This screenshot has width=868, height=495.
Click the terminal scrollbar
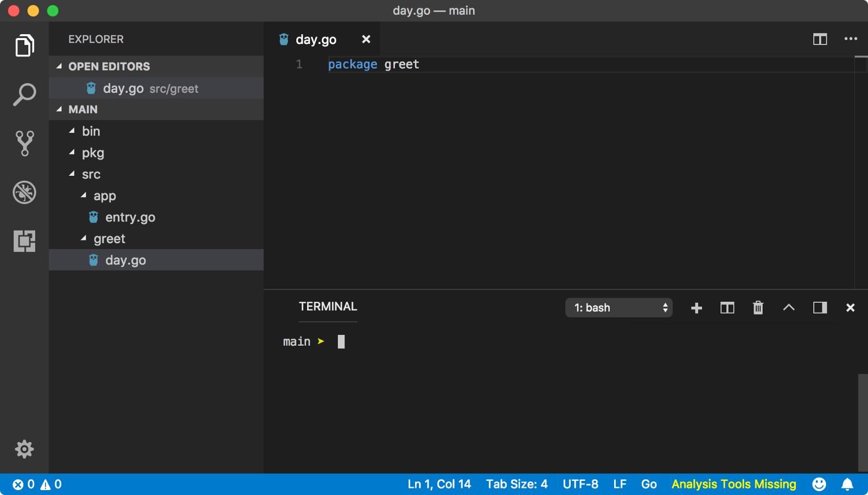863,422
